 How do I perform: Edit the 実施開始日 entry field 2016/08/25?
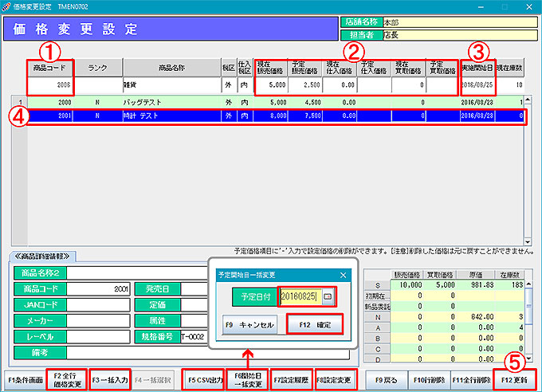[x=477, y=85]
